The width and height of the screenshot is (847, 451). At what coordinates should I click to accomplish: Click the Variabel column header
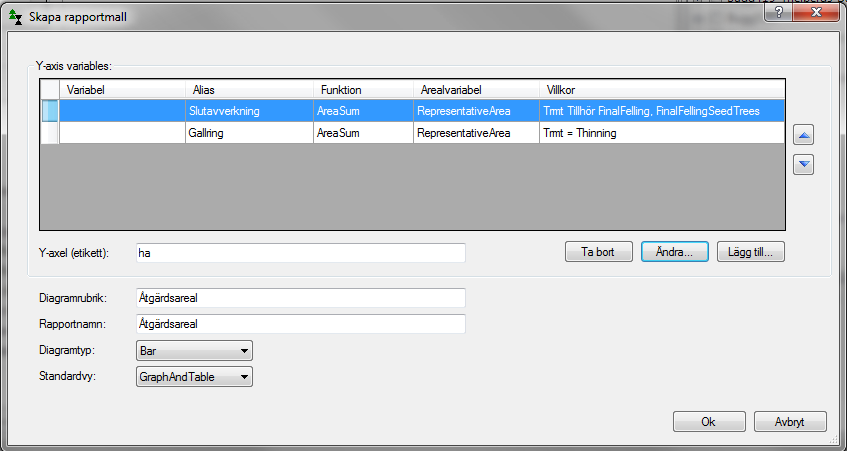[x=122, y=89]
